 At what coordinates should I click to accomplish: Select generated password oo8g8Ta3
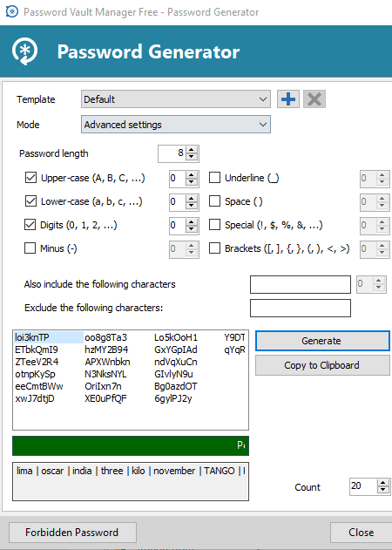tap(106, 337)
